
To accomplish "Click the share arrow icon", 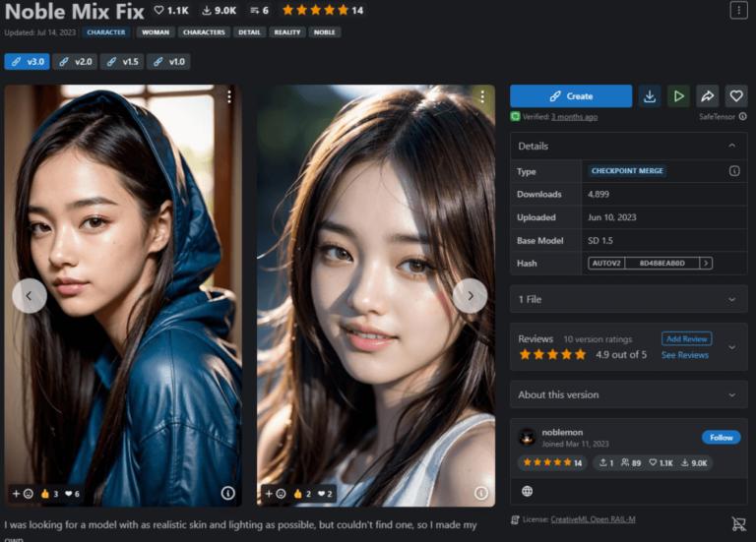I will pyautogui.click(x=706, y=96).
